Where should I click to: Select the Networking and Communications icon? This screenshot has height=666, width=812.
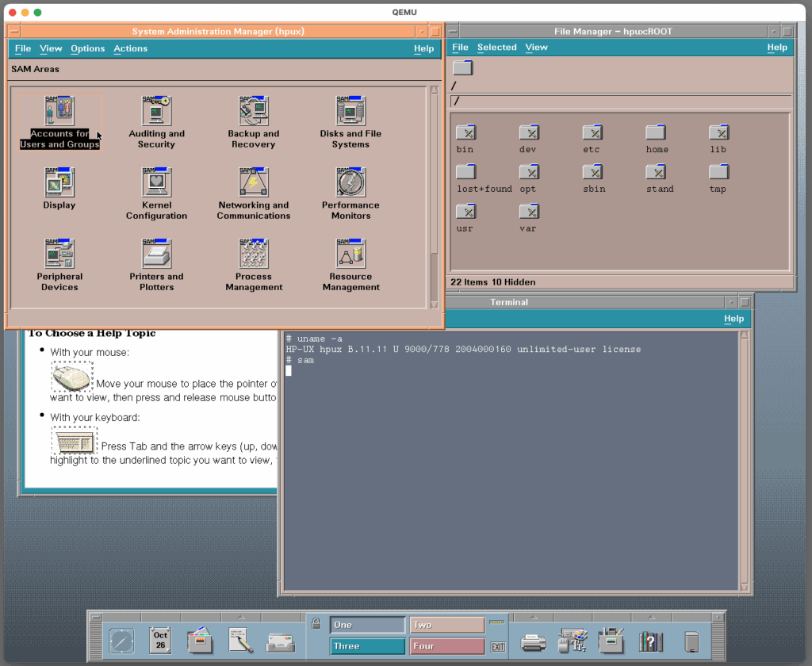254,183
